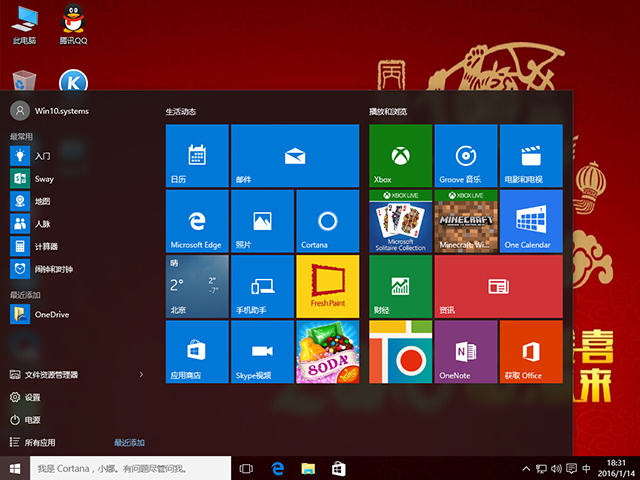
Task: Open the 邮件 mail tile
Action: click(x=294, y=155)
